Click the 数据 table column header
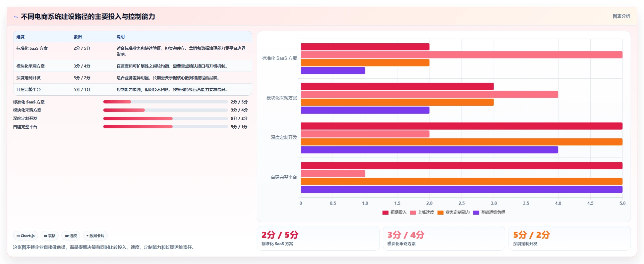 click(x=78, y=37)
